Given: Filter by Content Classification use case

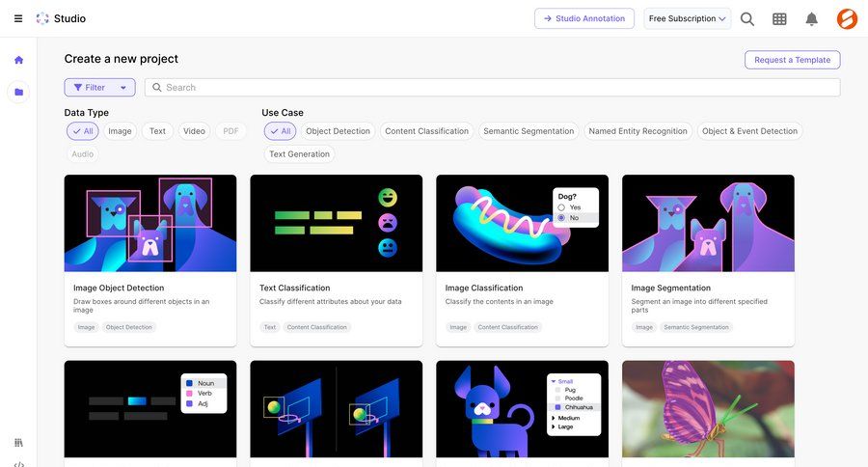Looking at the screenshot, I should pyautogui.click(x=426, y=131).
